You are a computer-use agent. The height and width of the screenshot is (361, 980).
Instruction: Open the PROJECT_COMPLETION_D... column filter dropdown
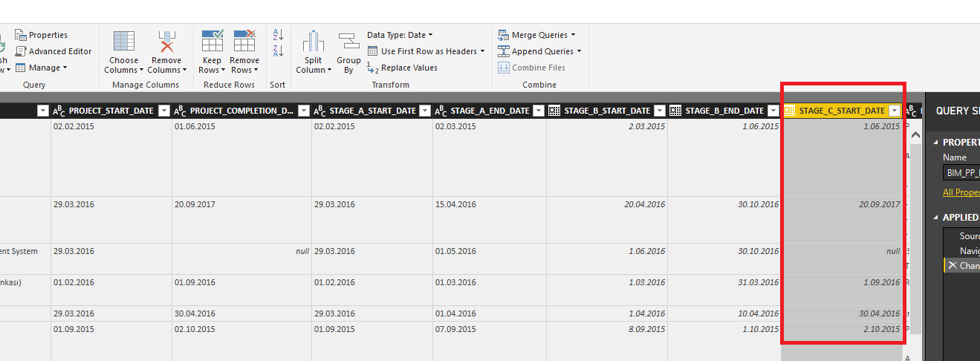[303, 111]
